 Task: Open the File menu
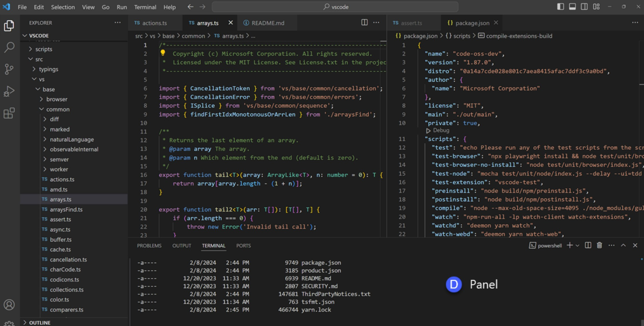22,7
